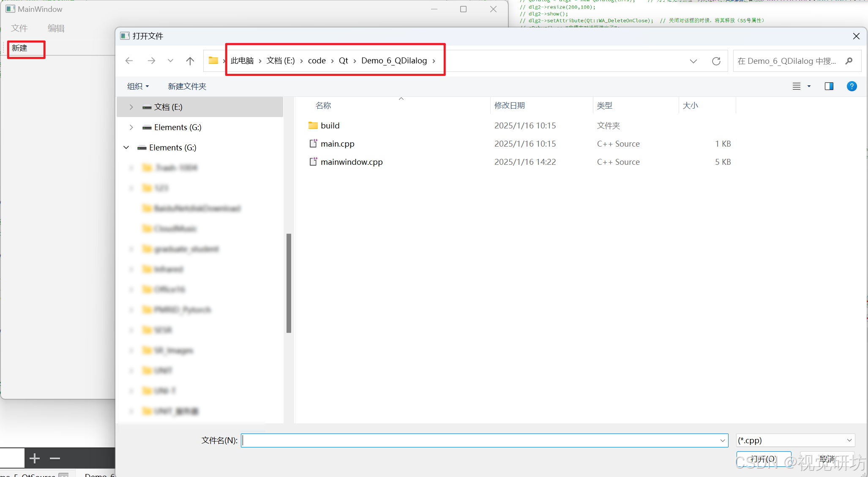Viewport: 868px width, 477px height.
Task: Click the navigation pane scrollbar
Action: pos(289,283)
